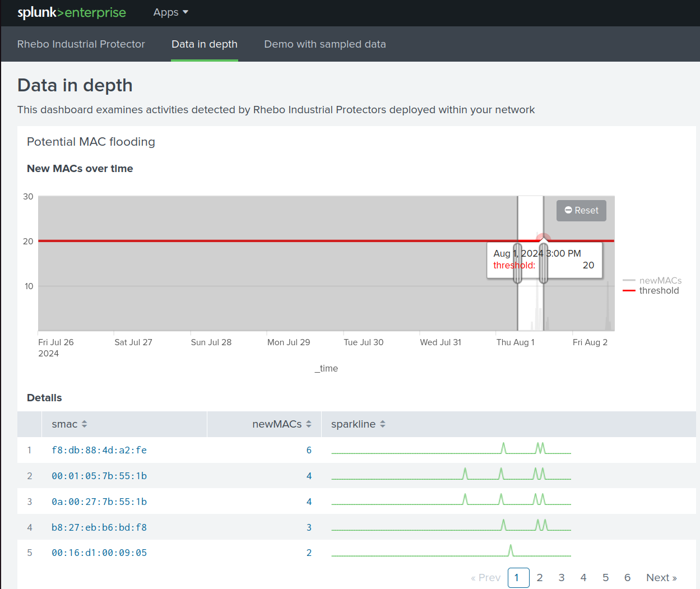
Task: Open MAC b8:27:eb:b6:bd:f8
Action: tap(99, 527)
